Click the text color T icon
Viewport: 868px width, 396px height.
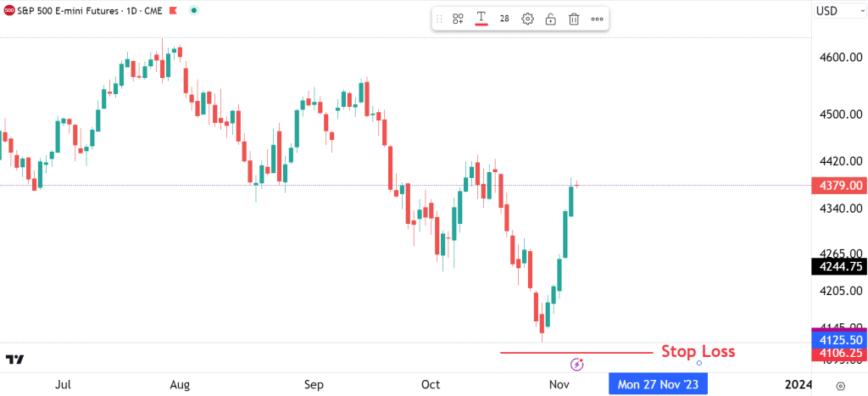pyautogui.click(x=481, y=18)
